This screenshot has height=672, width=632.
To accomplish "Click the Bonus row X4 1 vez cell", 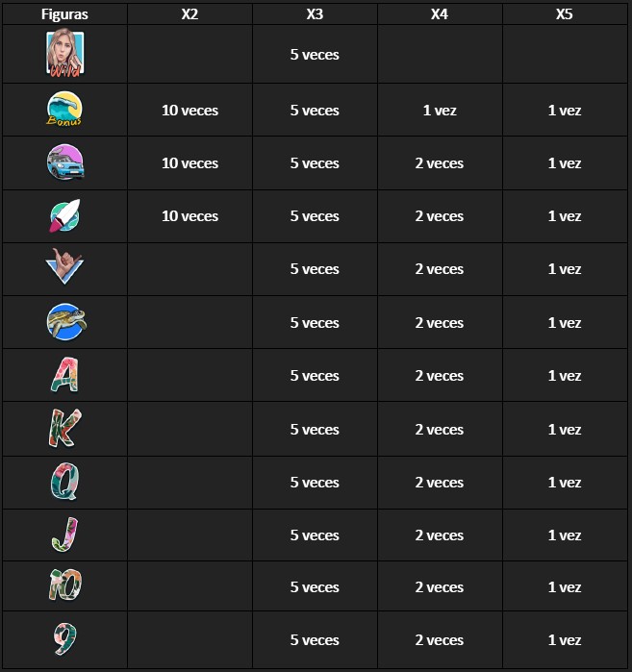I will pos(440,111).
